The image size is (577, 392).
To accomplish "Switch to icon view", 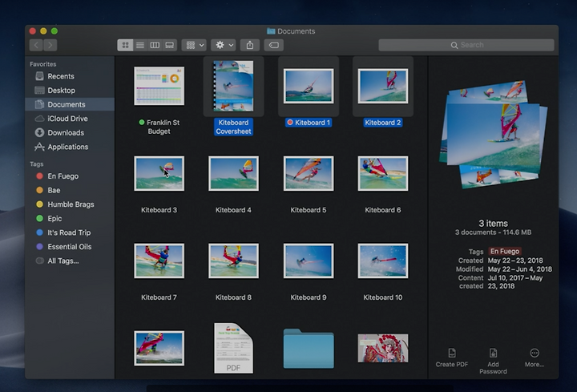I will coord(125,45).
